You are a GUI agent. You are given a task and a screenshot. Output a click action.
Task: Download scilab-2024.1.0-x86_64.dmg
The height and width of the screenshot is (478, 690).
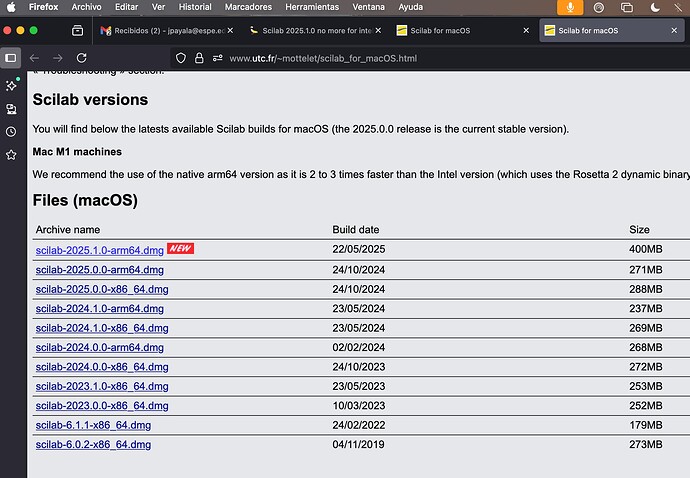(102, 328)
